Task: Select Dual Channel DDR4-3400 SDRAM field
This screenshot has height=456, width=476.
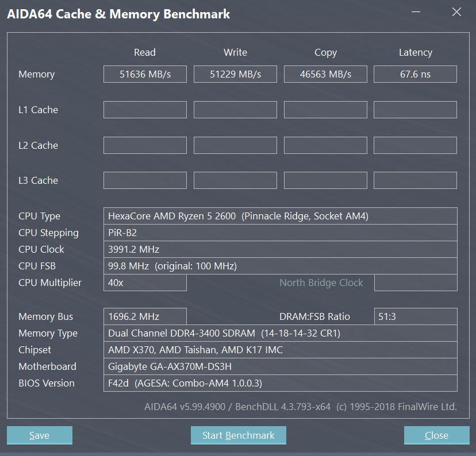Action: 281,333
